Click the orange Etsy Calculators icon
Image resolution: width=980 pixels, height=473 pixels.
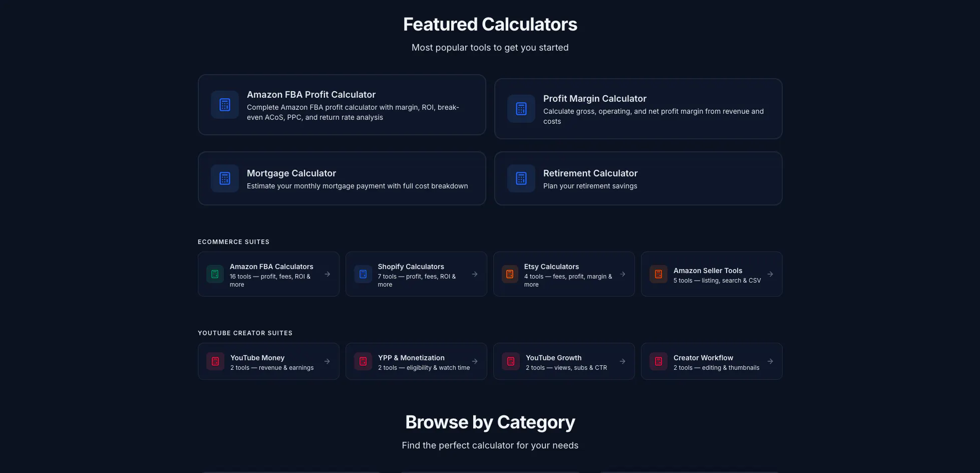coord(510,274)
